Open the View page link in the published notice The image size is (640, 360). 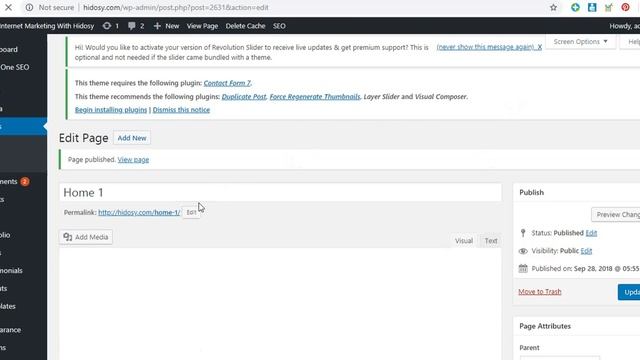[133, 160]
